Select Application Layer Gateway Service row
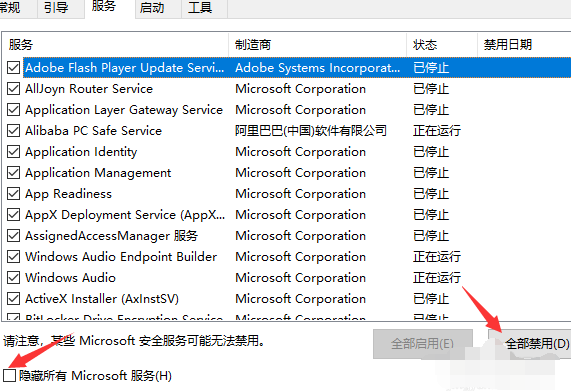 click(288, 110)
